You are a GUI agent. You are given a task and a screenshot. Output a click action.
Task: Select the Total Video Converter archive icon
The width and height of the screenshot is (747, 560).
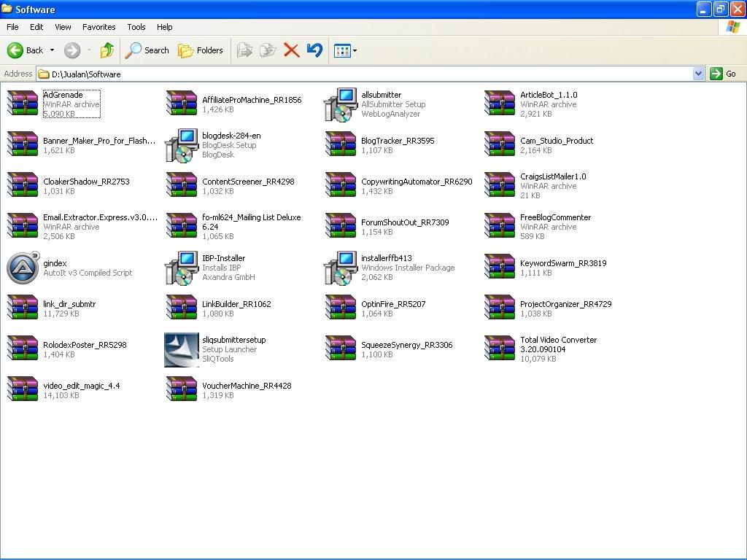(500, 349)
